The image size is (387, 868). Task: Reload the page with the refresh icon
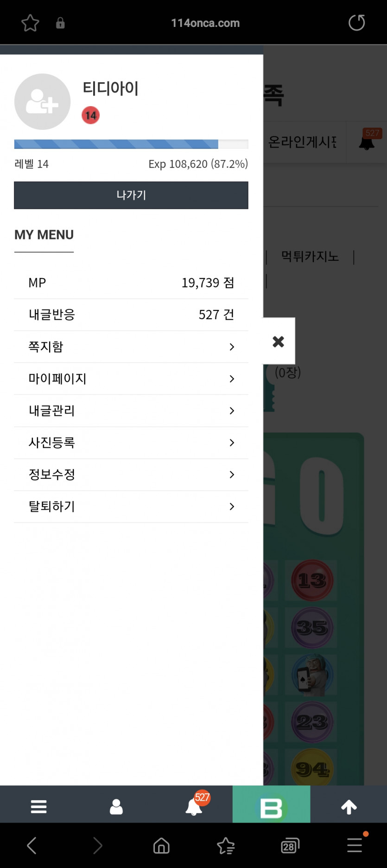click(x=356, y=22)
